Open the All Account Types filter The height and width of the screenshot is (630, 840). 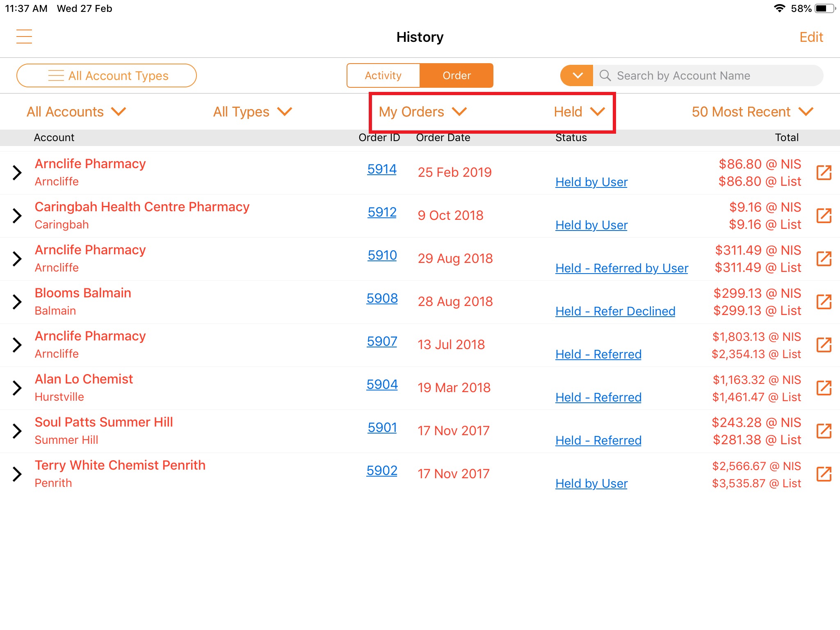click(x=107, y=75)
